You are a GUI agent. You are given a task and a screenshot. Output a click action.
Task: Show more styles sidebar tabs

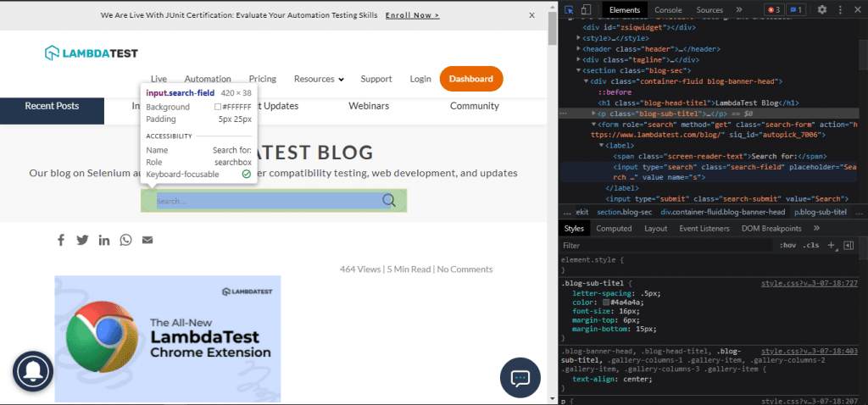coord(816,228)
